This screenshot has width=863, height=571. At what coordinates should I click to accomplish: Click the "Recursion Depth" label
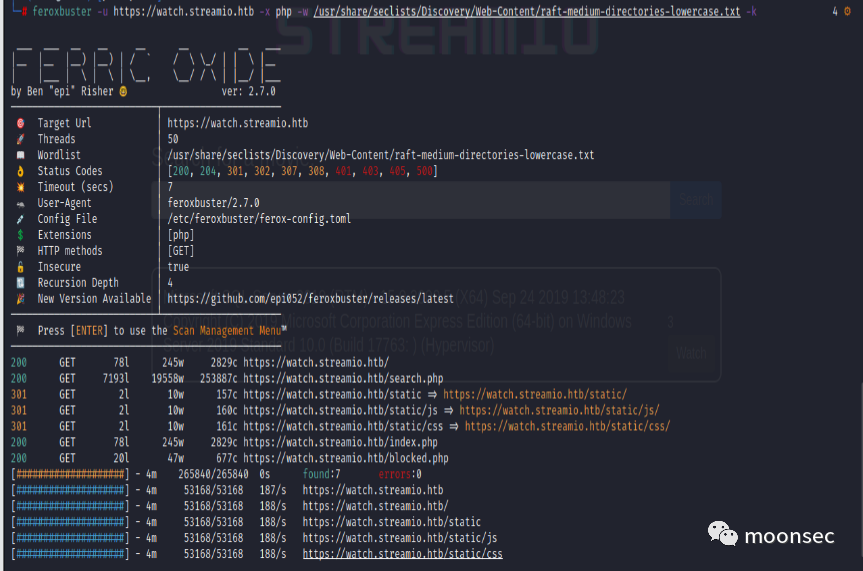78,282
